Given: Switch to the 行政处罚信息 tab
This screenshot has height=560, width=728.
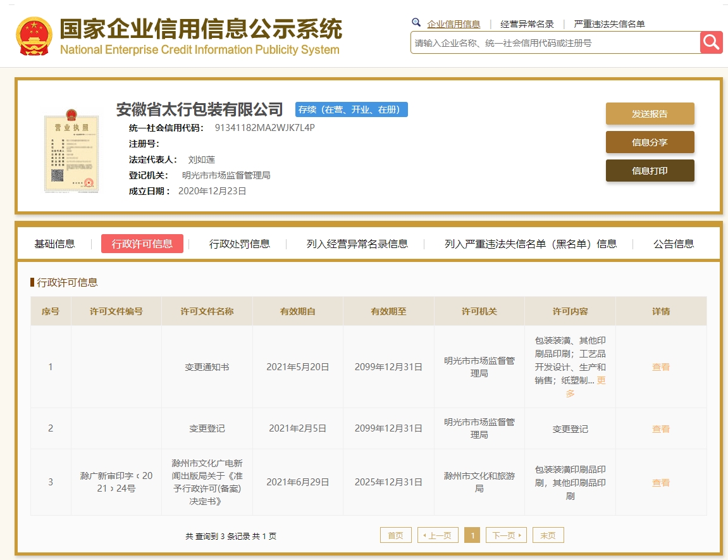Looking at the screenshot, I should [x=240, y=244].
